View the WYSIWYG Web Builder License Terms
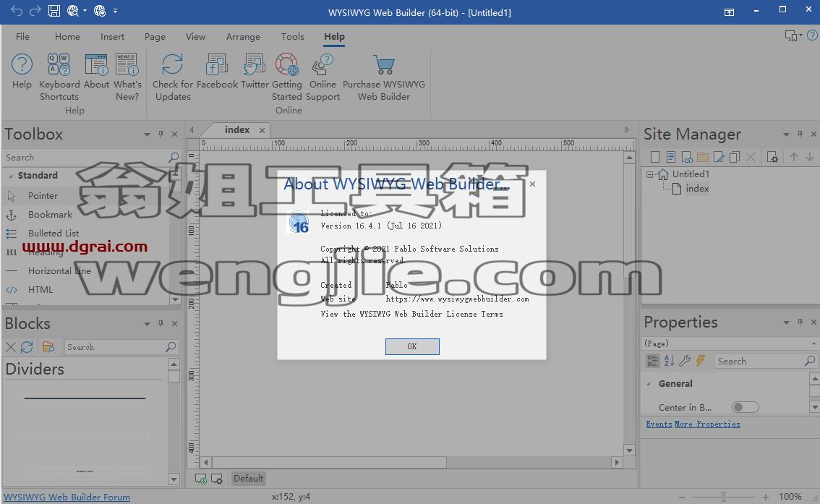The image size is (820, 504). [411, 314]
